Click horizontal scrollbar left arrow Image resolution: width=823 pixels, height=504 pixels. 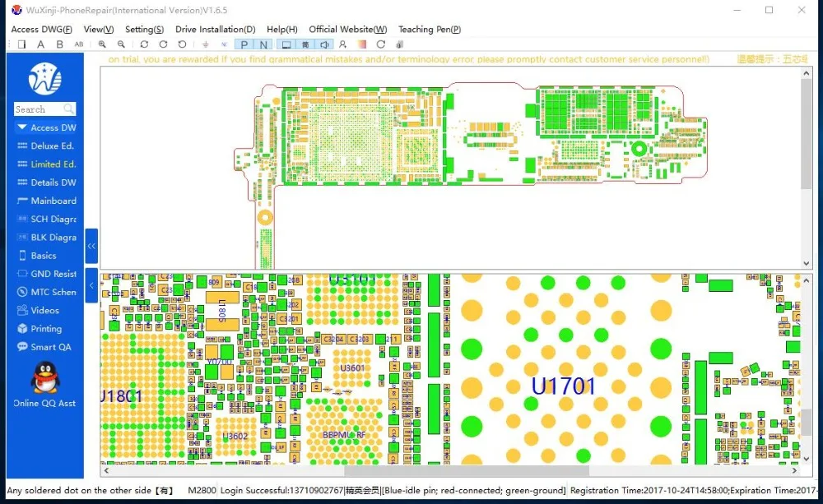106,470
